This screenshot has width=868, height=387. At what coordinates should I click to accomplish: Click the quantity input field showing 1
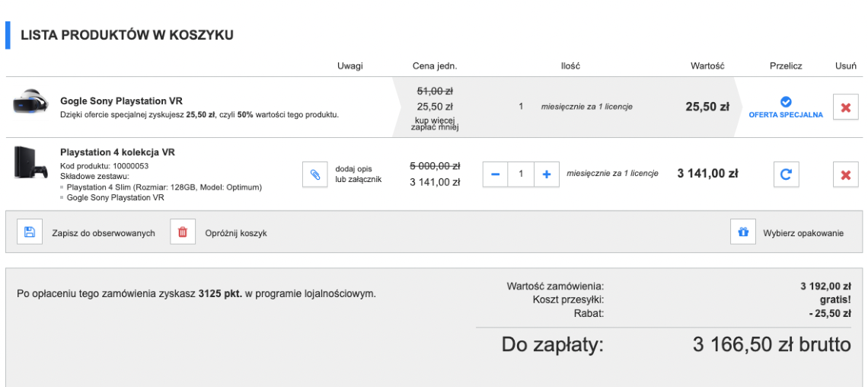point(521,174)
